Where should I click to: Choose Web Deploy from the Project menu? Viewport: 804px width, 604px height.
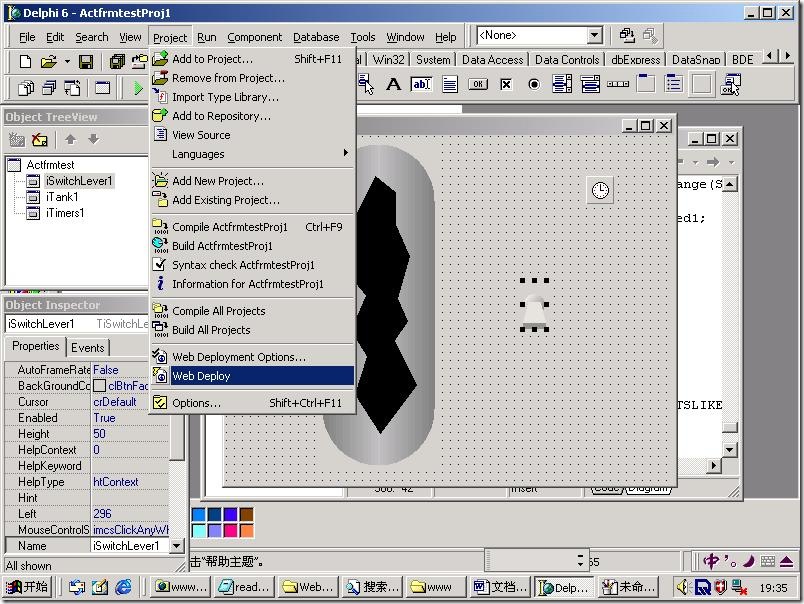pos(201,376)
